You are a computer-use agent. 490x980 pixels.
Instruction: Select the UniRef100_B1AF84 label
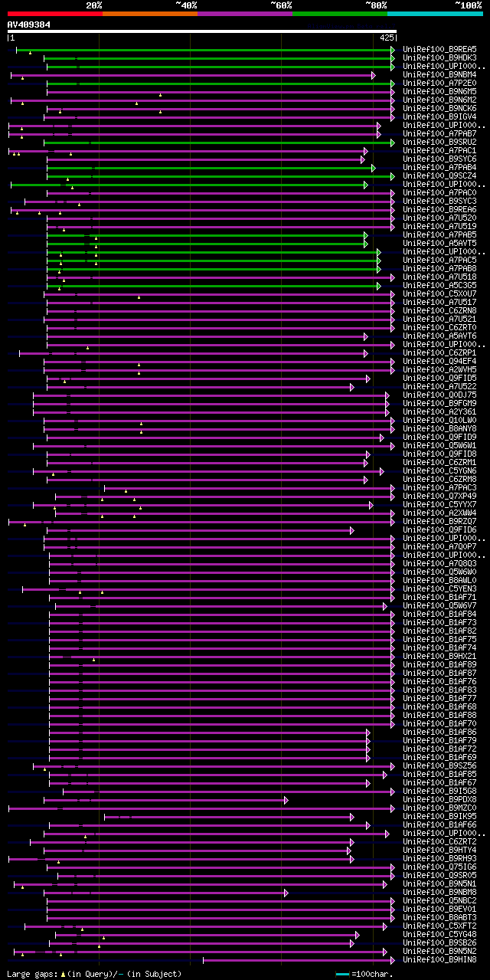tap(439, 614)
